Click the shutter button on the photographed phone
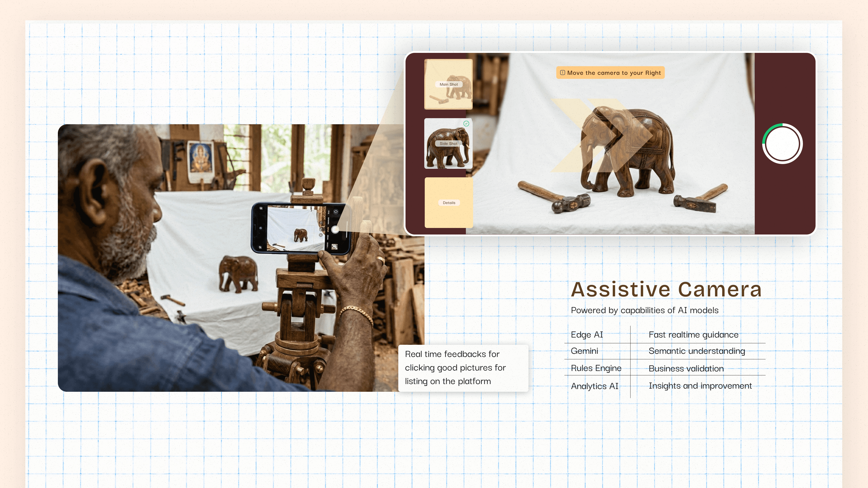Image resolution: width=868 pixels, height=488 pixels. click(335, 229)
